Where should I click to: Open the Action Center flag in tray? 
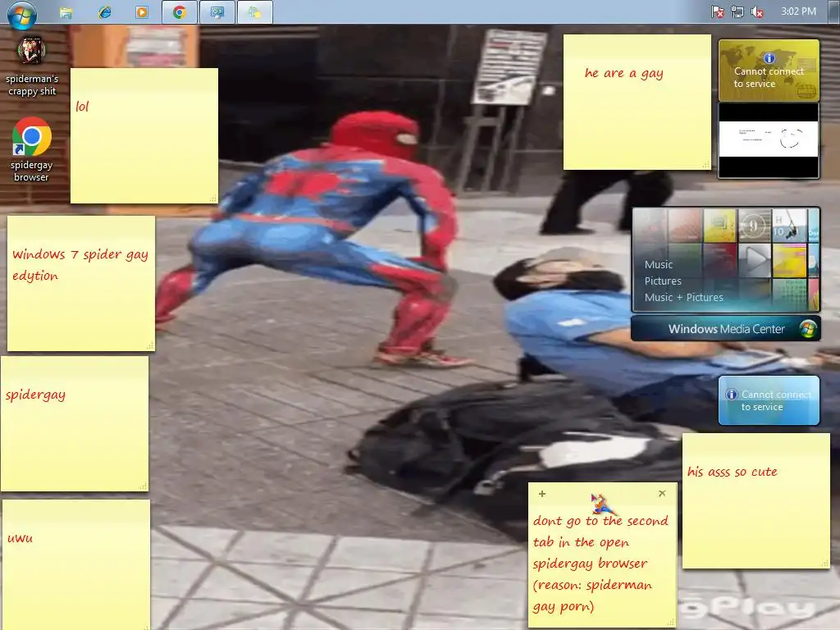click(x=718, y=11)
